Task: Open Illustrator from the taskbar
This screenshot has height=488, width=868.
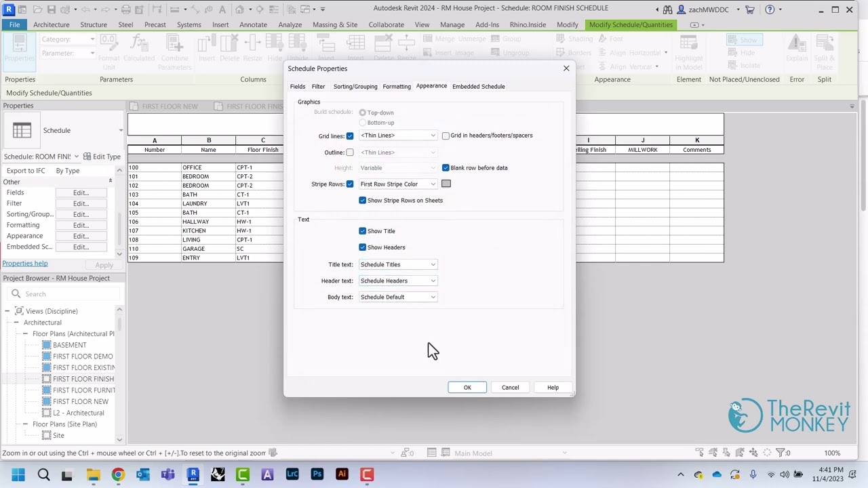Action: (x=342, y=474)
